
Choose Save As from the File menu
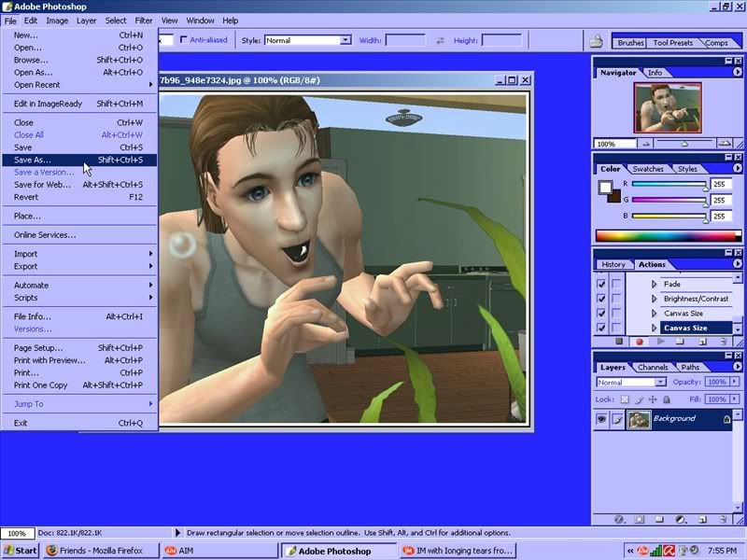pos(79,160)
